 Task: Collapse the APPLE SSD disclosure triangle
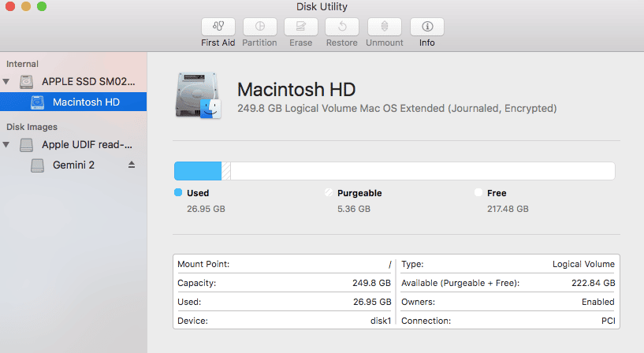coord(6,81)
